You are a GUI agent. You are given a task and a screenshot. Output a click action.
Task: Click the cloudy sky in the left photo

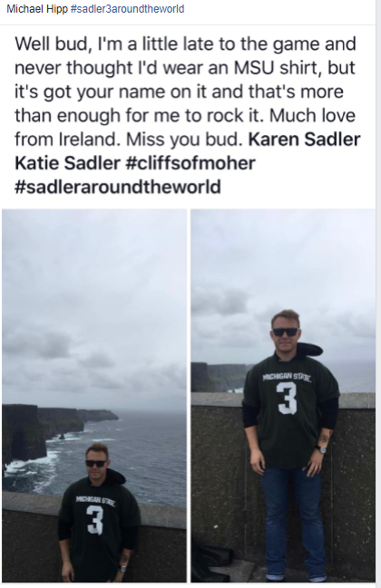click(x=93, y=300)
